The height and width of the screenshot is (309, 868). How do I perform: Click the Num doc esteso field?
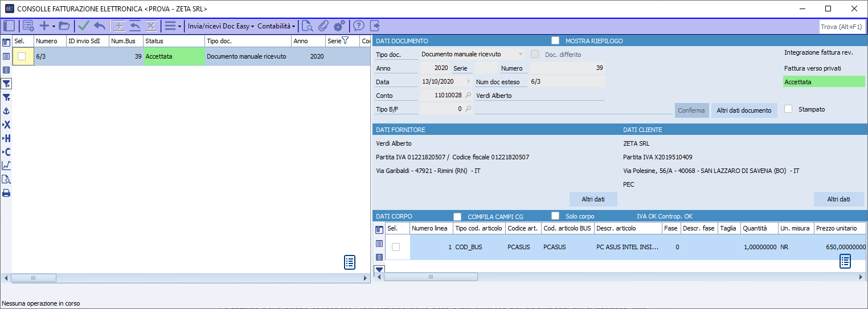[x=567, y=82]
